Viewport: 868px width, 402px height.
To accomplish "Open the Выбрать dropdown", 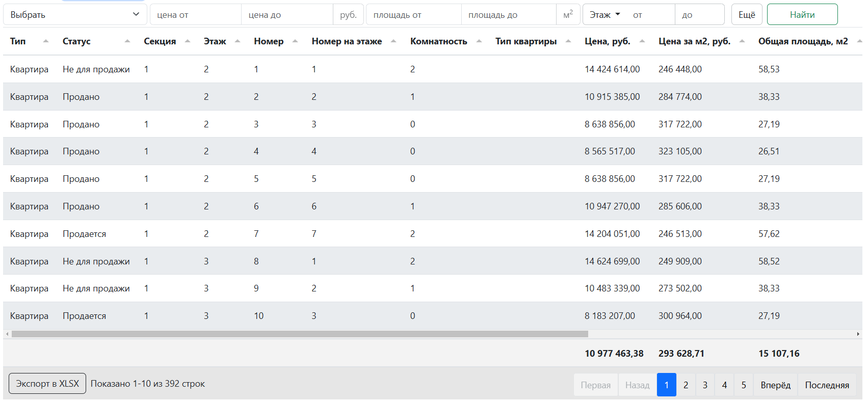I will [x=75, y=15].
